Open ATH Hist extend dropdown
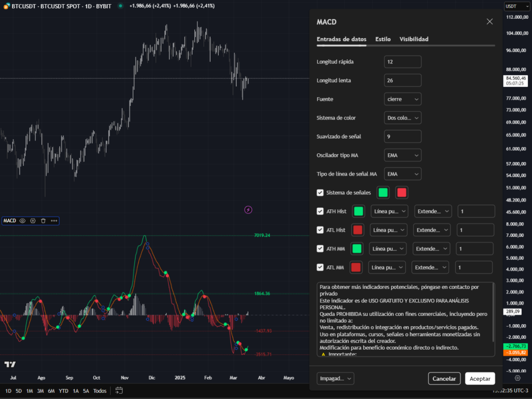Screen dimensions: 532x399 pos(433,211)
